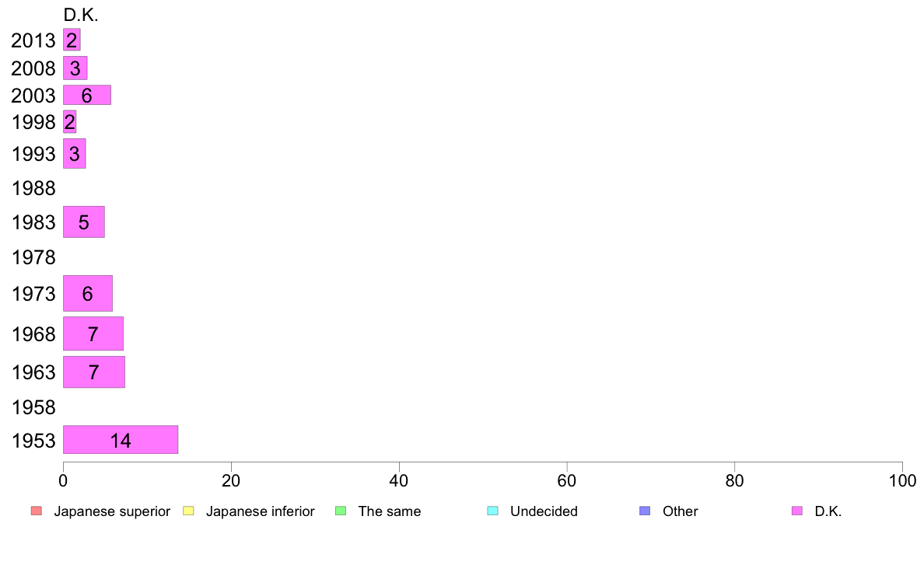Screen dimensions: 924x572
Task: Click the 1973 bar showing 6
Action: pyautogui.click(x=88, y=293)
